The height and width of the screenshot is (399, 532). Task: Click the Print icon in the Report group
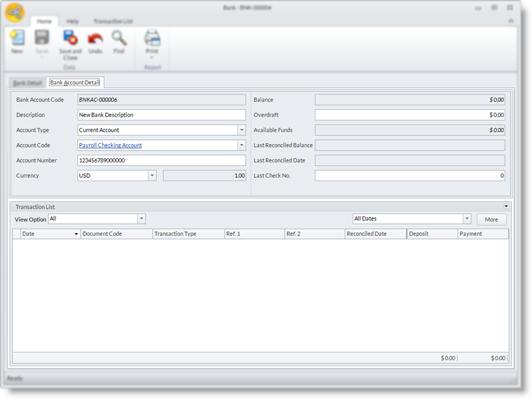coord(152,39)
